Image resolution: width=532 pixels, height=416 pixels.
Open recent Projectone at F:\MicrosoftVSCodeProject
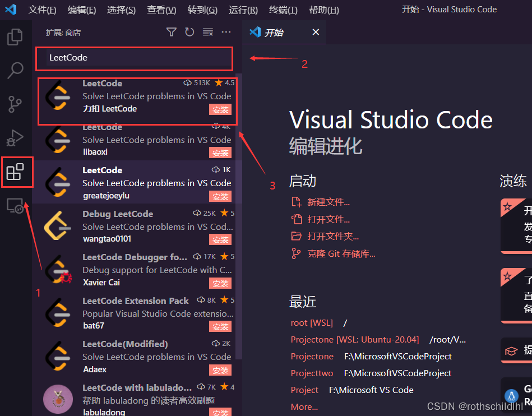coord(312,356)
